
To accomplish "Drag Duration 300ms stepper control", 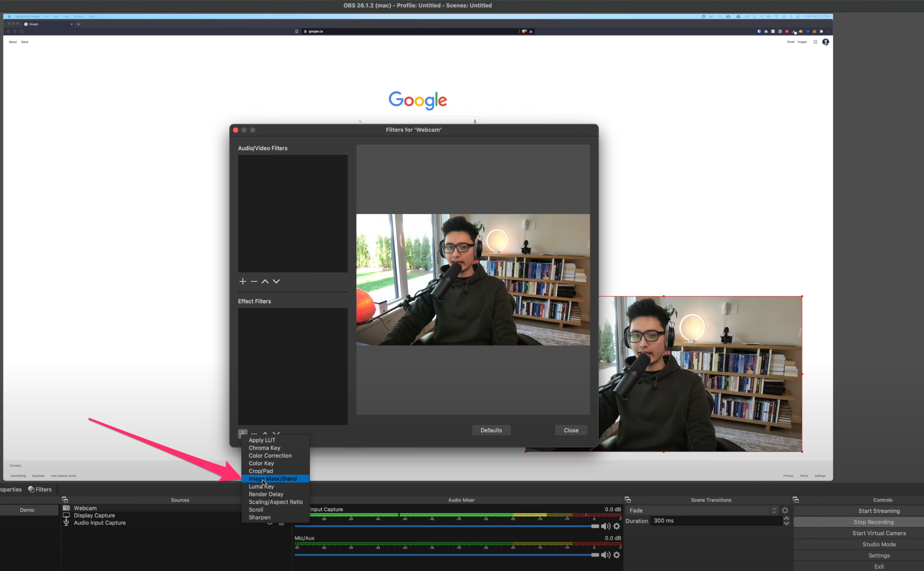I will (x=787, y=522).
